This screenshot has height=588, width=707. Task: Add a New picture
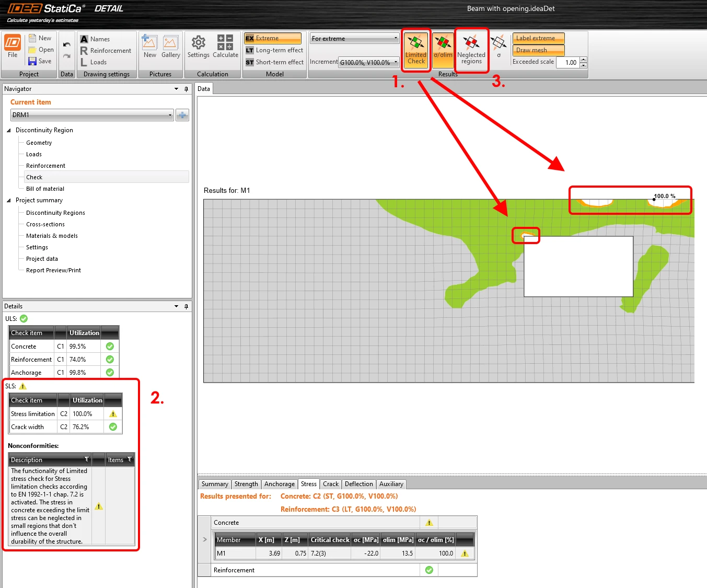(x=150, y=47)
